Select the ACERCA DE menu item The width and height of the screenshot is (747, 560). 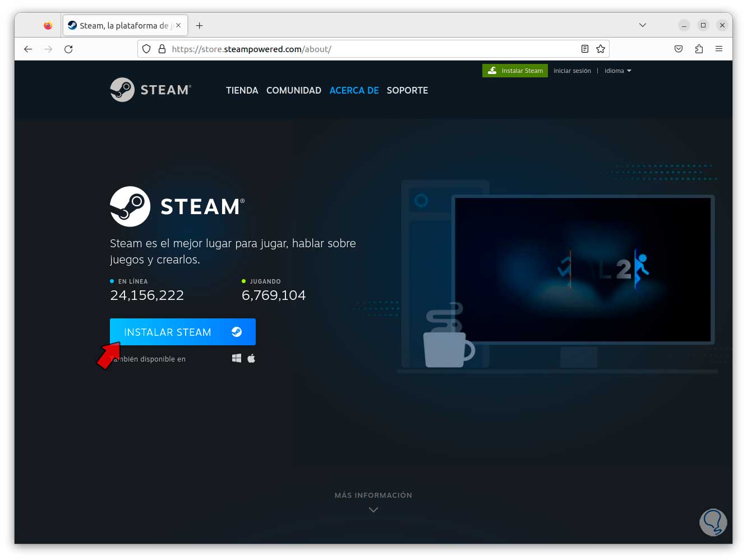(354, 90)
